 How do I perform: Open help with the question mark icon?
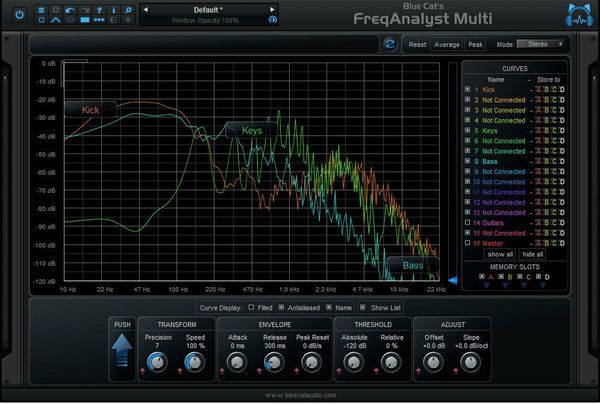click(x=99, y=10)
